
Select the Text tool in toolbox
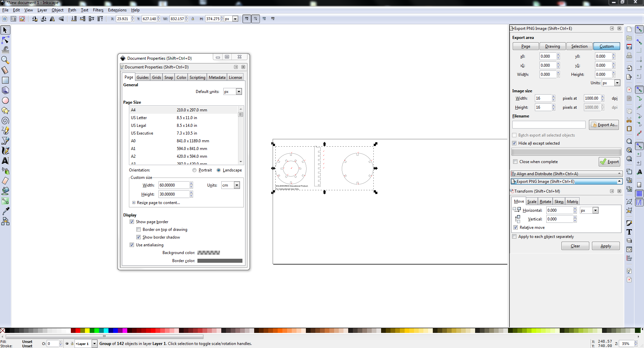tap(5, 161)
